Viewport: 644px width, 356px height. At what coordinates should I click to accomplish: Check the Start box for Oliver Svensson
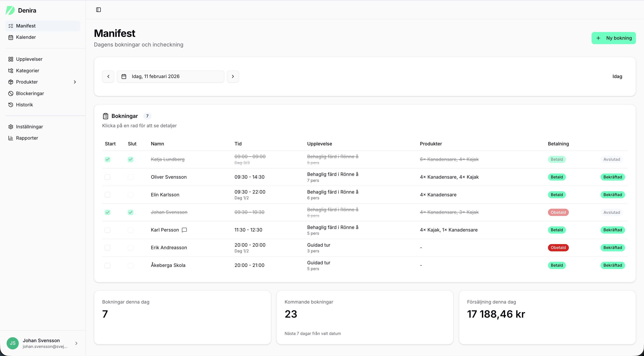point(108,177)
